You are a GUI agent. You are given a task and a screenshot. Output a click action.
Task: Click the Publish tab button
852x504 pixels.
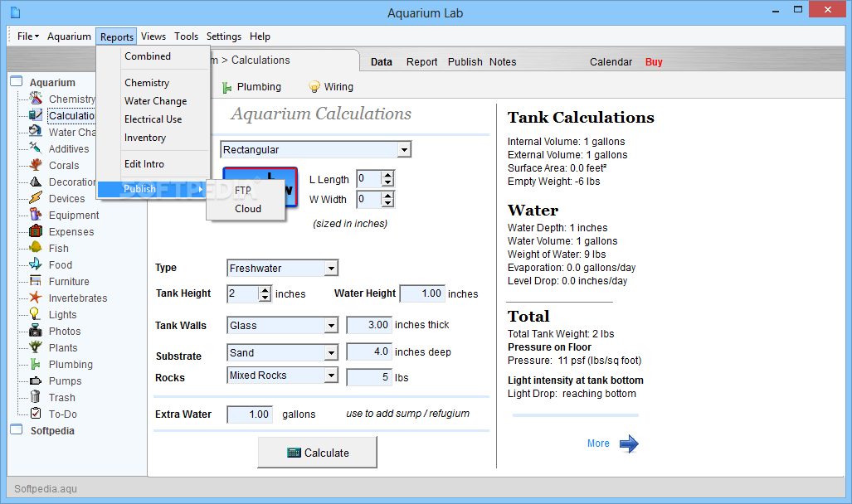tap(465, 62)
